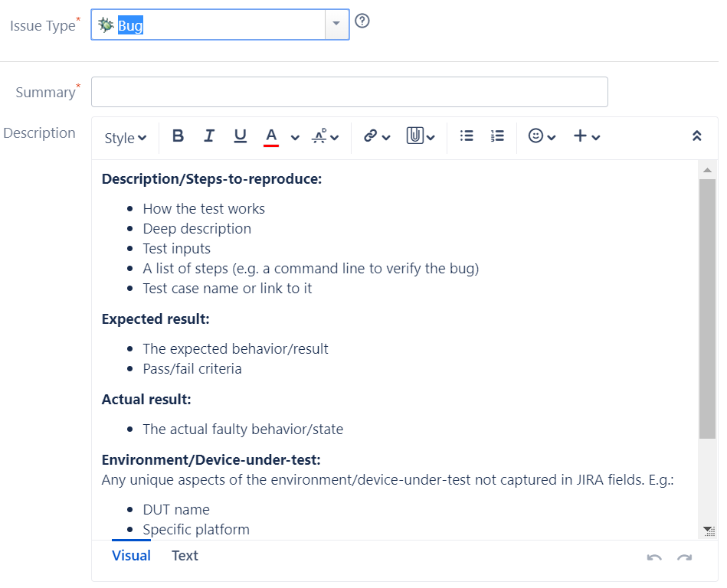
Task: Apply italic formatting to text
Action: tap(209, 136)
